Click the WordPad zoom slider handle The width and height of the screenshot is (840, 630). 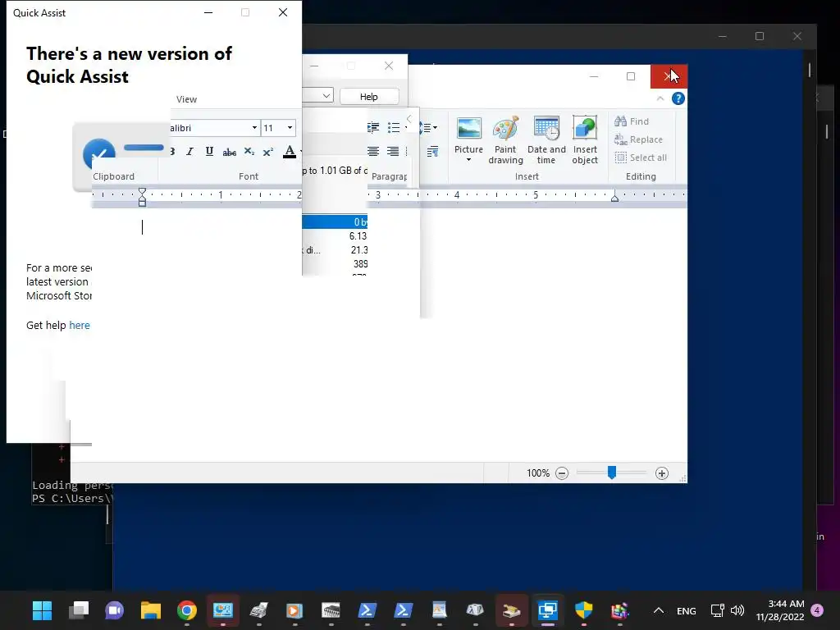point(612,472)
